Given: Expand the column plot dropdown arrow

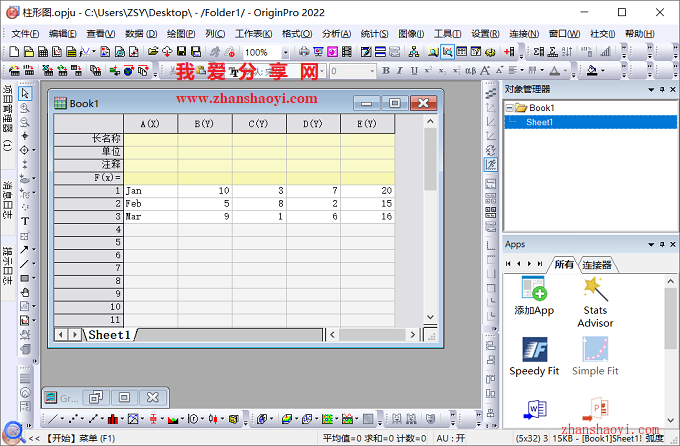Looking at the screenshot, I should [122, 419].
